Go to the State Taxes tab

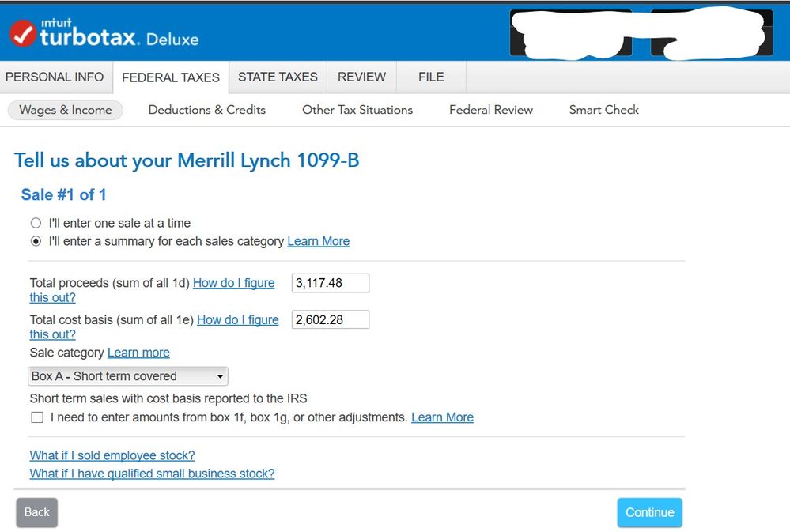(278, 77)
